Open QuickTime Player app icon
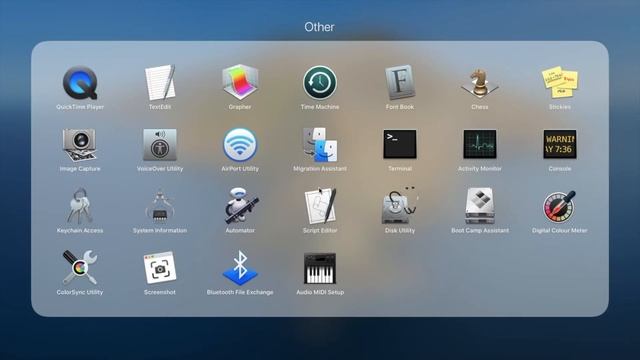Image resolution: width=640 pixels, height=360 pixels. point(80,83)
